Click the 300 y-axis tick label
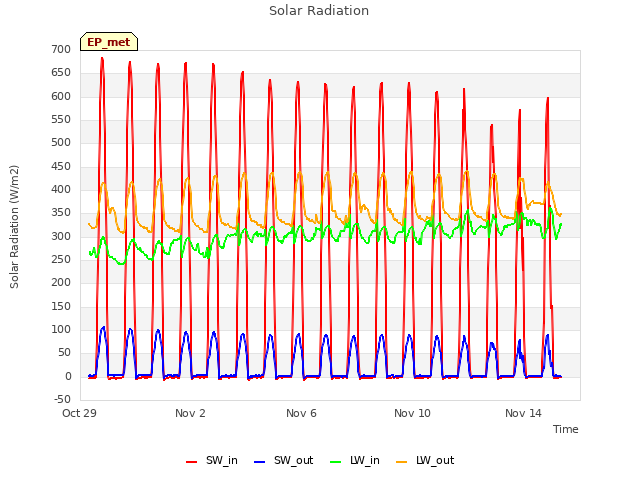The image size is (640, 480). pyautogui.click(x=61, y=236)
